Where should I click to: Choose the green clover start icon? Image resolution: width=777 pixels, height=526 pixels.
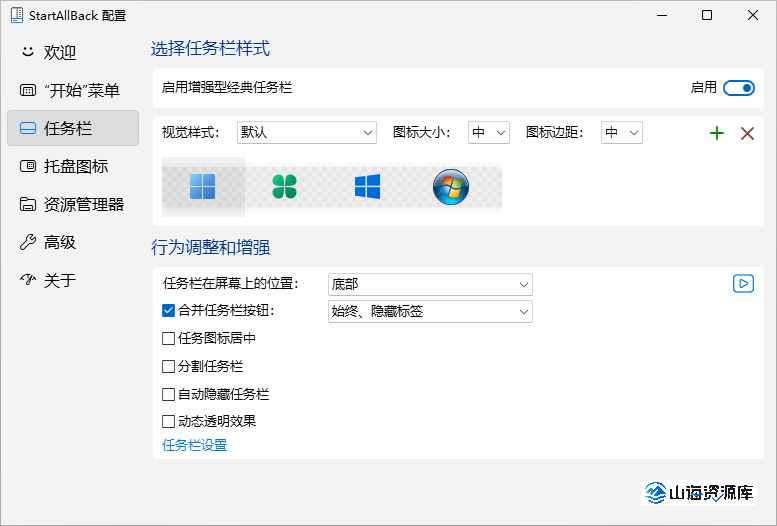pos(285,186)
